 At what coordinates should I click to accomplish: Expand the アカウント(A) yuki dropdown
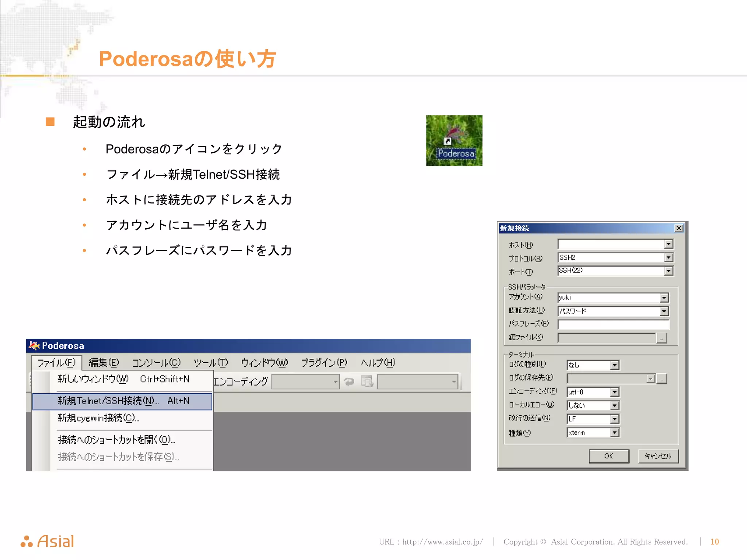click(664, 298)
